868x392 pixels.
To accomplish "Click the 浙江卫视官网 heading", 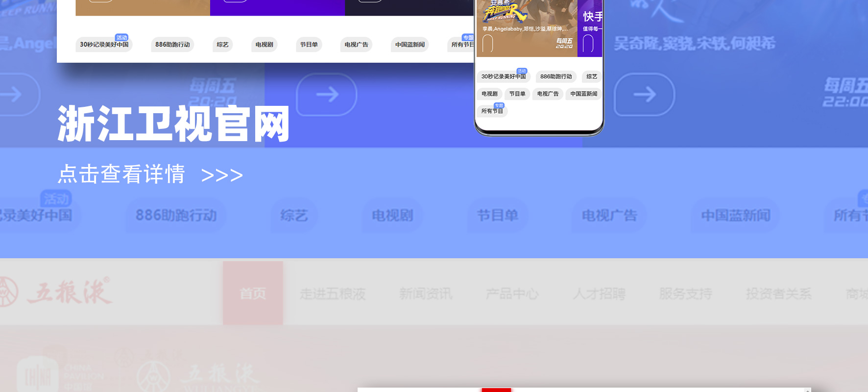I will 173,124.
